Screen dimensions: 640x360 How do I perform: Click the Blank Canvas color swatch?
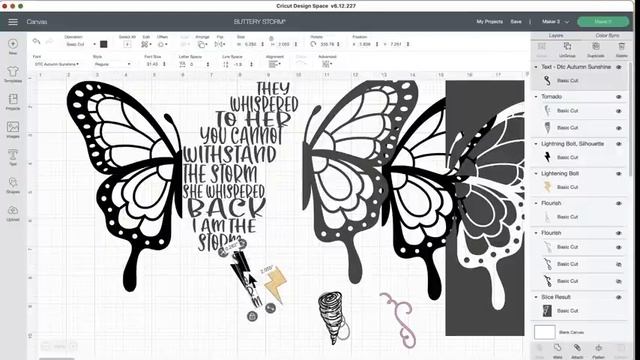coord(544,332)
